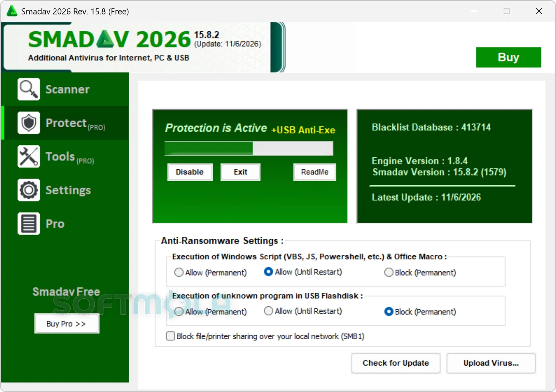Click the Blacklist Database : 413714 text

pos(431,127)
